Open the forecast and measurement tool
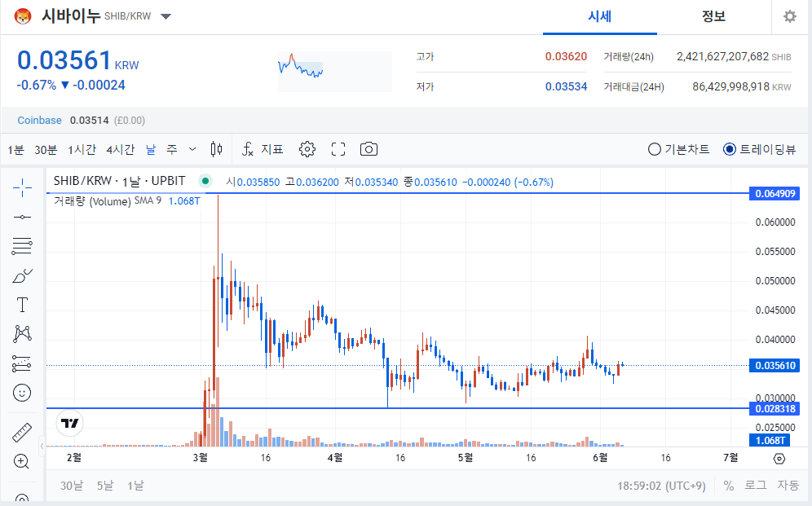812x506 pixels. (22, 363)
